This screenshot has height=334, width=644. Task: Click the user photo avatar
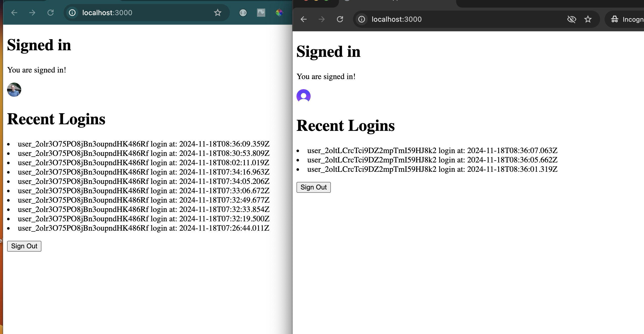(x=14, y=90)
